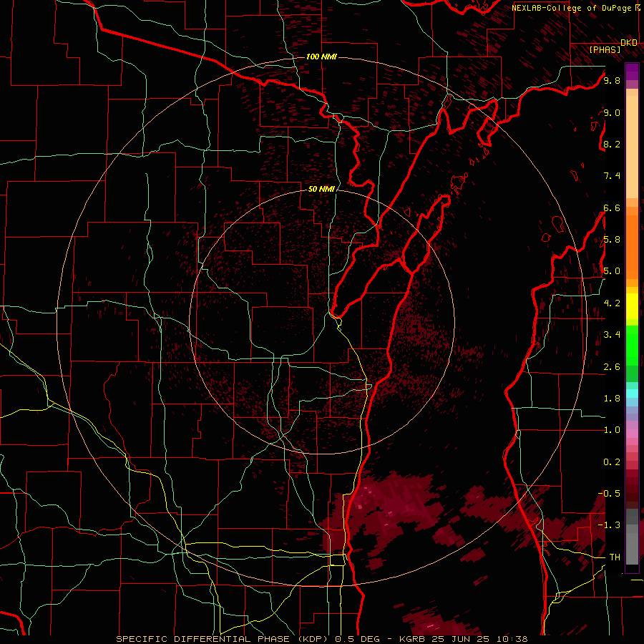
Task: Select the 2.6 legend value
Action: pos(612,367)
